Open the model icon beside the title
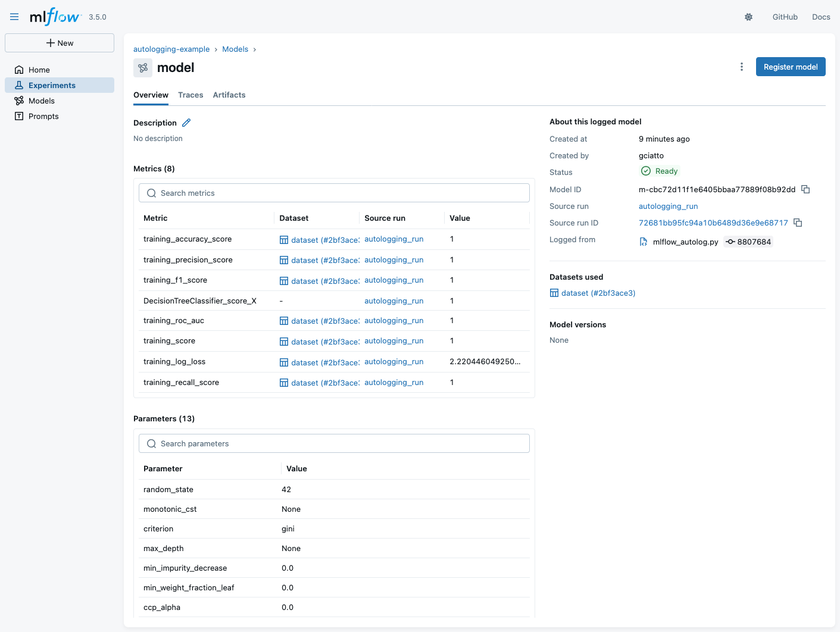Screen dimensions: 840x632 (x=143, y=68)
